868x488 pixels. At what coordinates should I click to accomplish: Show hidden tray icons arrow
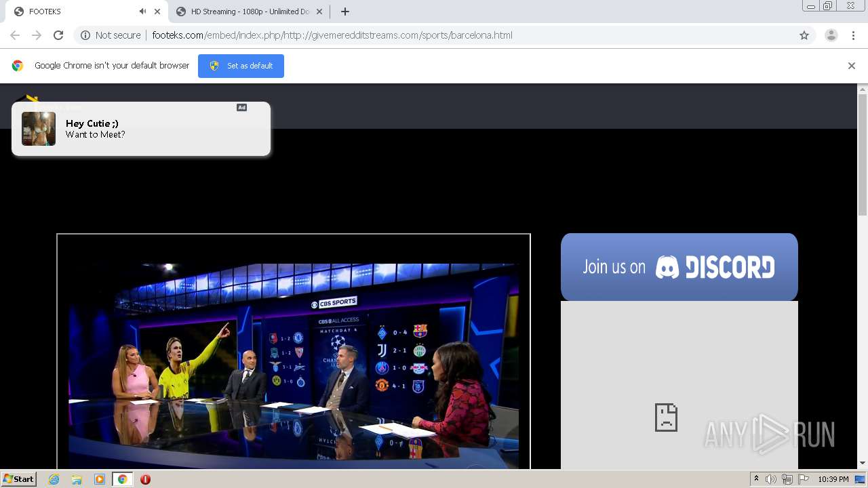click(756, 479)
